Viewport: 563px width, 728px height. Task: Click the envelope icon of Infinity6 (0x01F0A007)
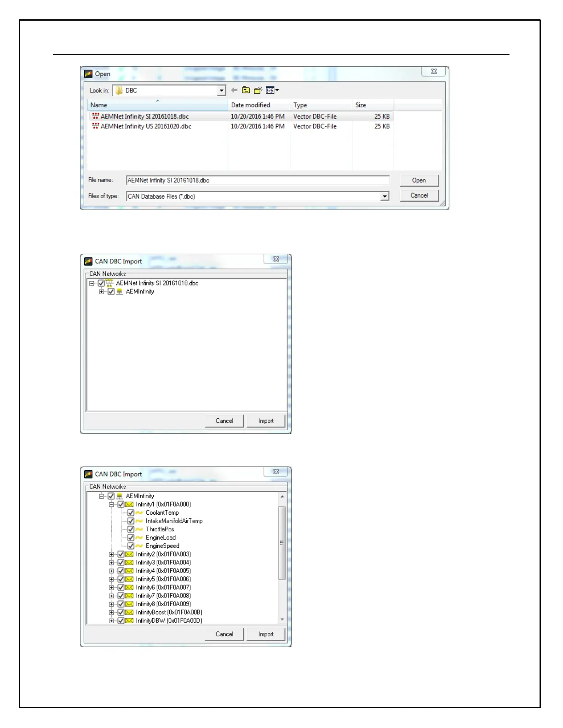[x=130, y=587]
